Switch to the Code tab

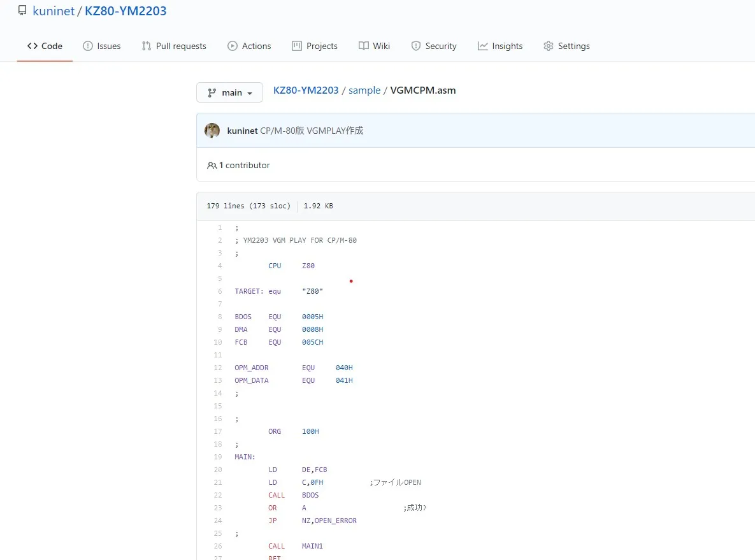pos(45,46)
